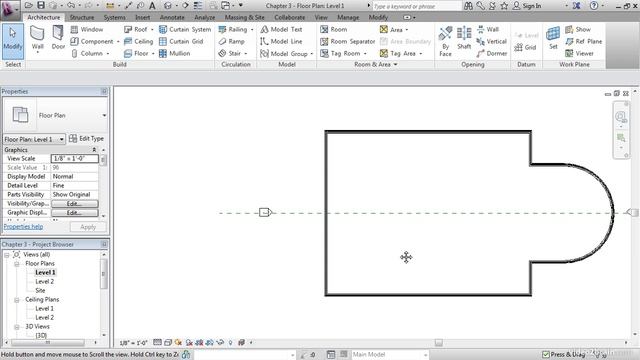Choose the Room Separator tool

point(347,41)
